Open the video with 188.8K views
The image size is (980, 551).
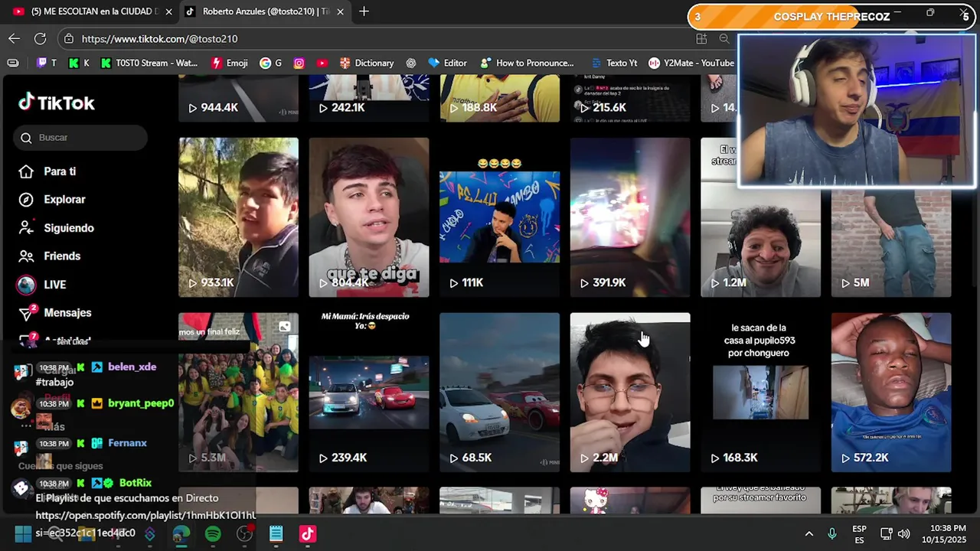499,99
